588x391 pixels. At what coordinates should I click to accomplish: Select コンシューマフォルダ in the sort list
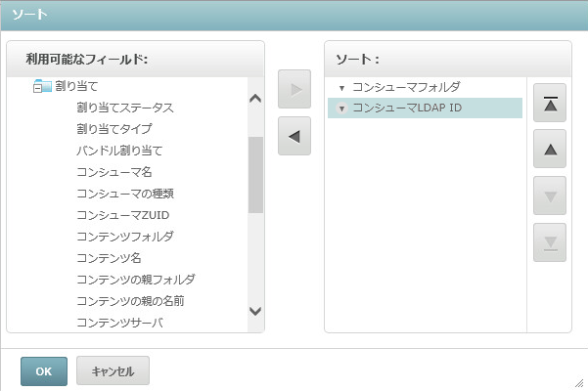pos(405,87)
